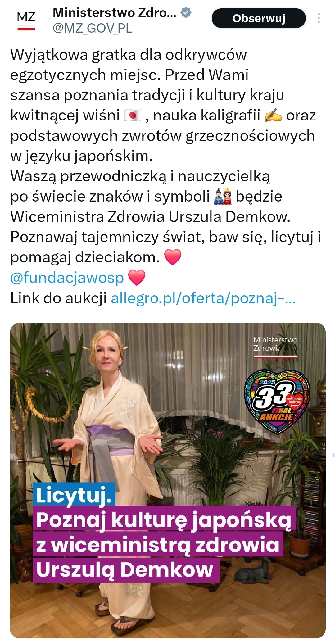Follow the account with the Obserwuj button
This screenshot has height=644, width=335.
[259, 18]
